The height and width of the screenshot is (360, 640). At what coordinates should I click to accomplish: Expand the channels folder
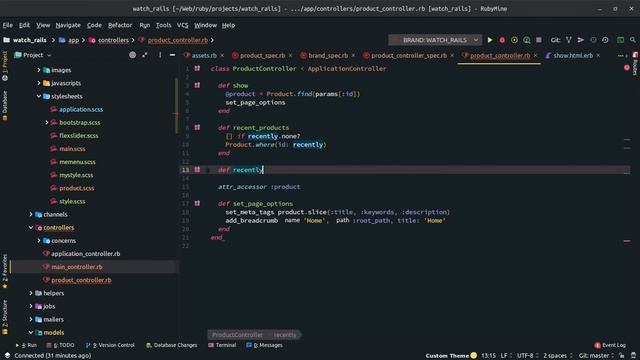tap(31, 214)
